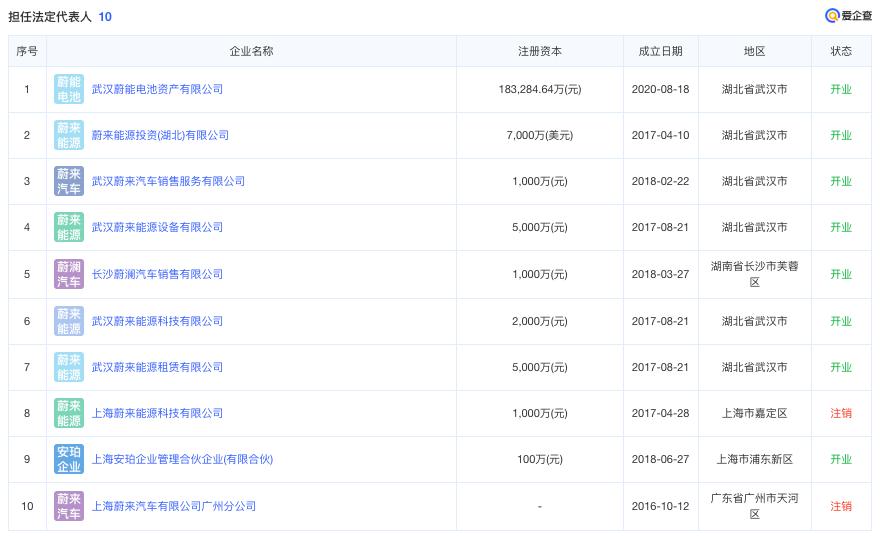Click the 蔚来汽车 logo beside 上海蔚来汽车有限公司广州分公司

click(69, 506)
